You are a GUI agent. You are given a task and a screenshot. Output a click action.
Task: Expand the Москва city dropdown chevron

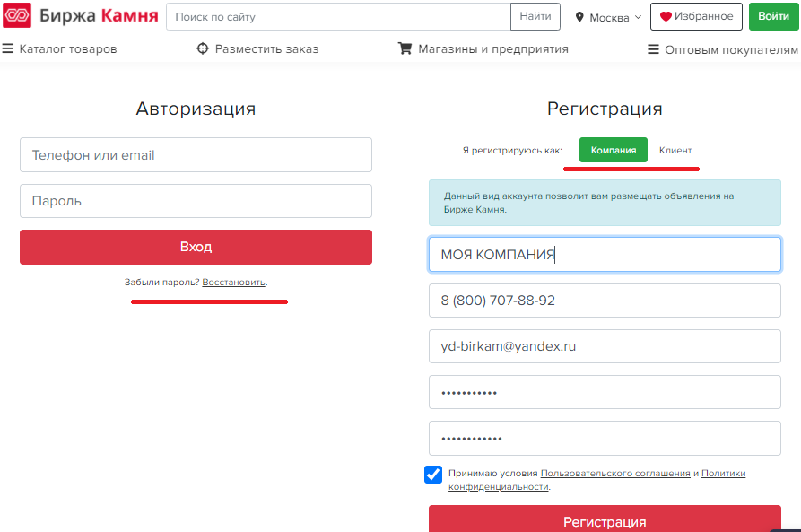click(x=638, y=17)
